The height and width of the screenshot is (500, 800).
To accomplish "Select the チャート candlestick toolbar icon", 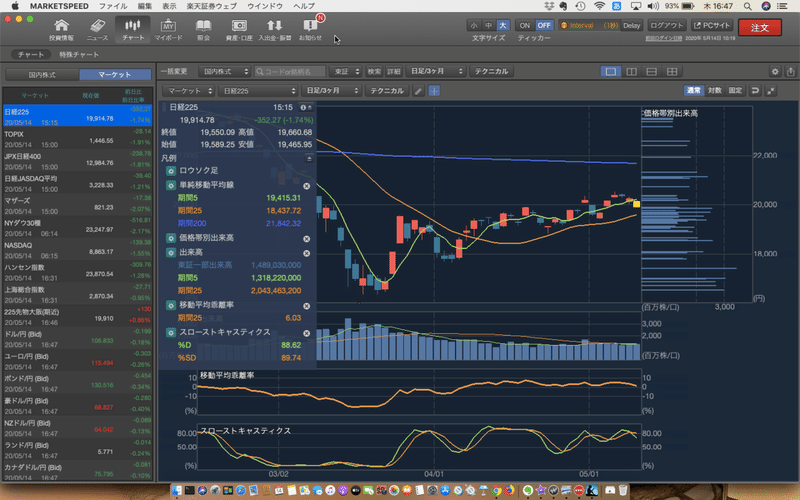I will (133, 30).
